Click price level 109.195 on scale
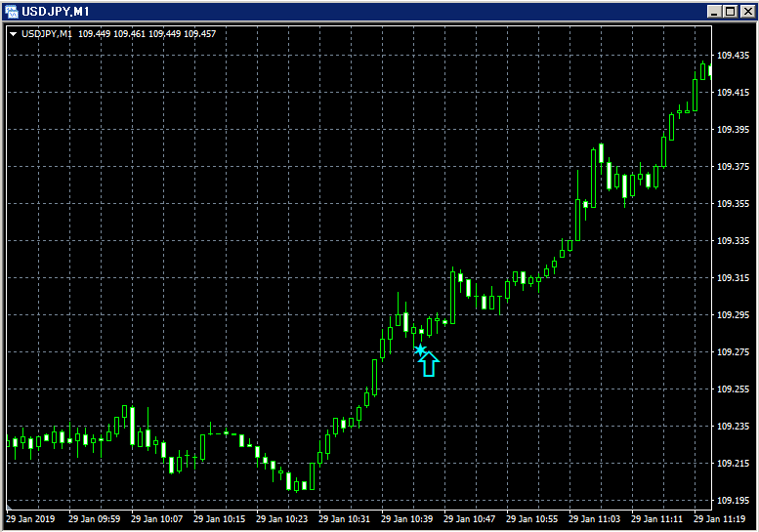This screenshot has height=532, width=759. pyautogui.click(x=733, y=500)
